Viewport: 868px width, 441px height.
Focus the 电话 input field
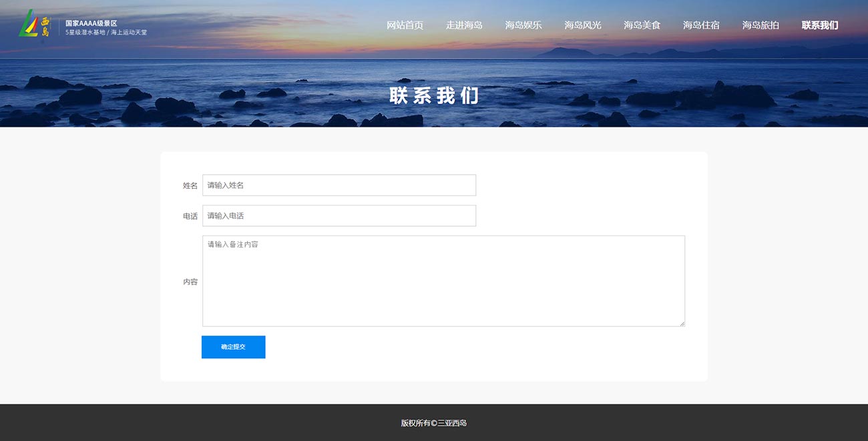[339, 215]
